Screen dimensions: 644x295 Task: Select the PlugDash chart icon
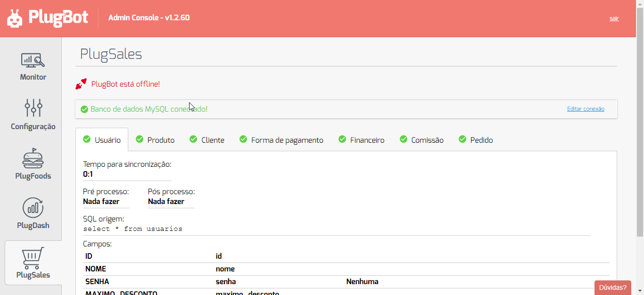(x=33, y=208)
